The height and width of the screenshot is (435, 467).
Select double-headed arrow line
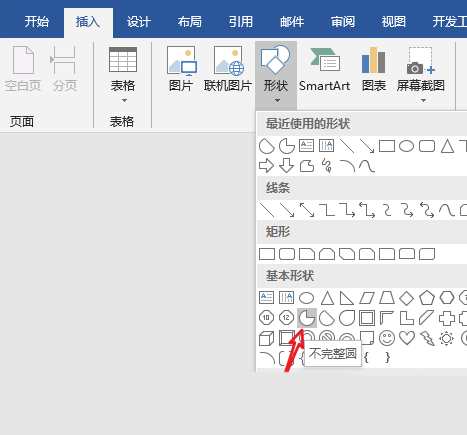[307, 210]
